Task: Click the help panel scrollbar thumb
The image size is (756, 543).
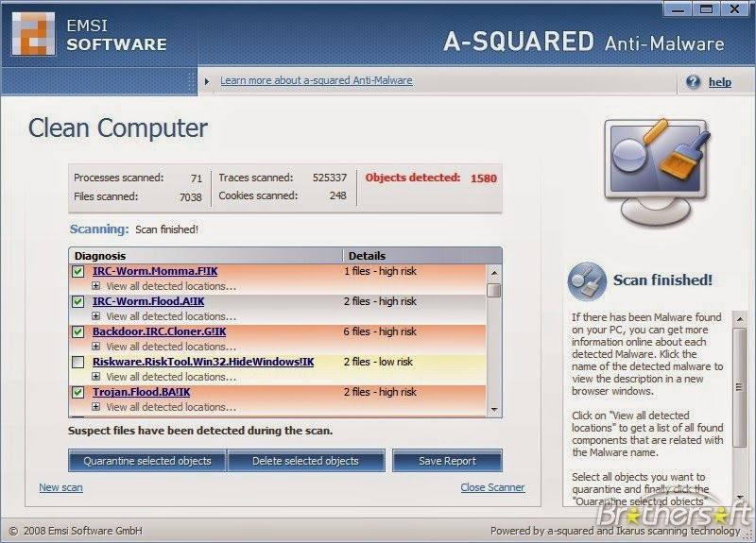Action: tap(740, 387)
